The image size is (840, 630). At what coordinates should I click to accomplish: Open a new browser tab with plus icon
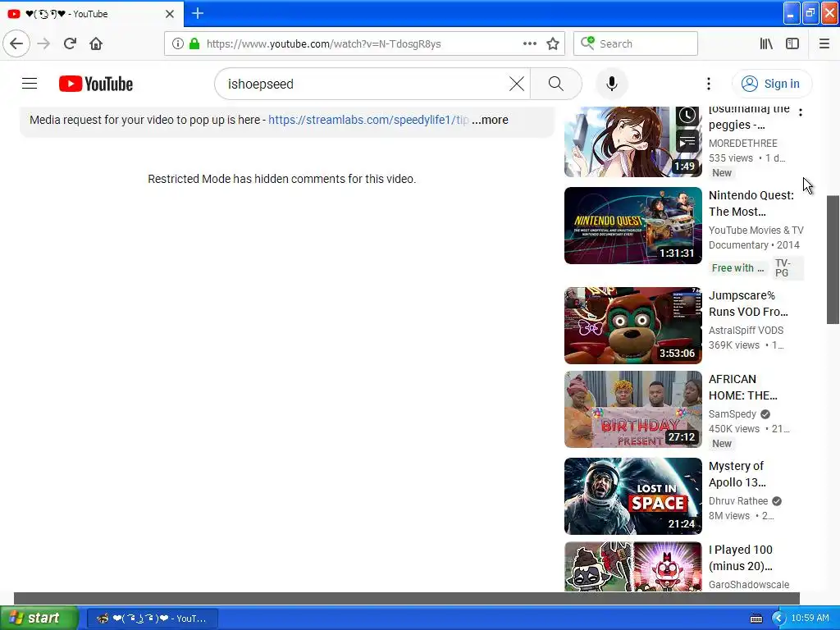(x=198, y=13)
